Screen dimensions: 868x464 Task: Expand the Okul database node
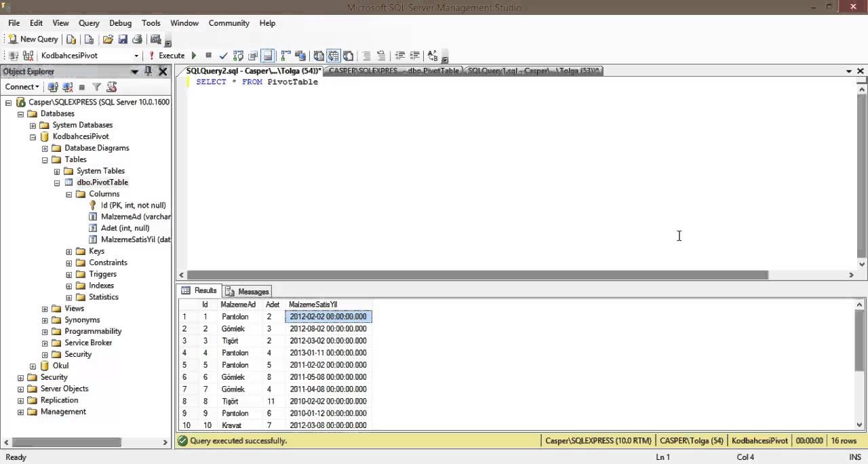[x=33, y=366]
